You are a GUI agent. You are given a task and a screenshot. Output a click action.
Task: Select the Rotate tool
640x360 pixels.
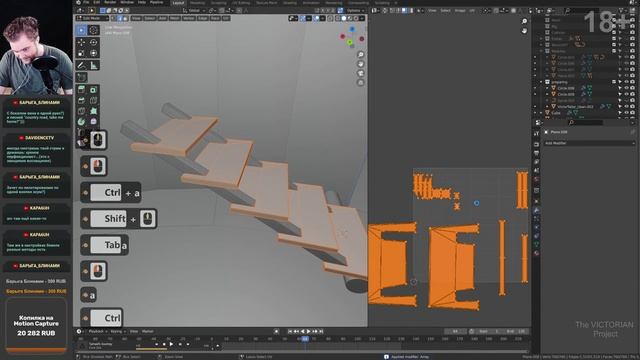coord(93,42)
